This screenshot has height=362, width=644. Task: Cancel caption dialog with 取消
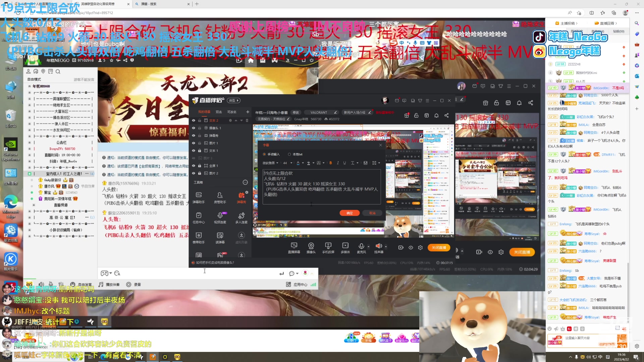coord(372,213)
